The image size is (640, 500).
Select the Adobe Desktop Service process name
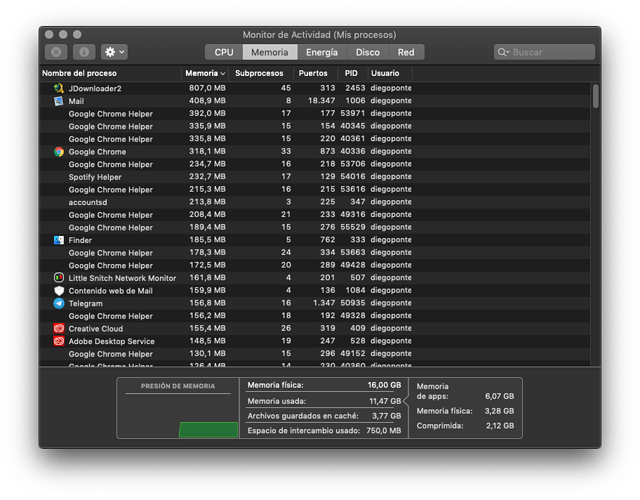[111, 341]
